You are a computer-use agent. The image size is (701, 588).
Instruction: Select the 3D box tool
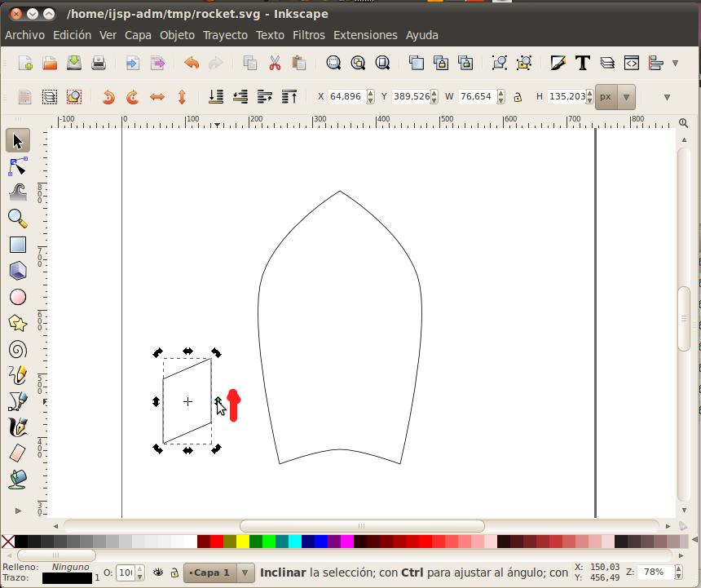coord(18,271)
